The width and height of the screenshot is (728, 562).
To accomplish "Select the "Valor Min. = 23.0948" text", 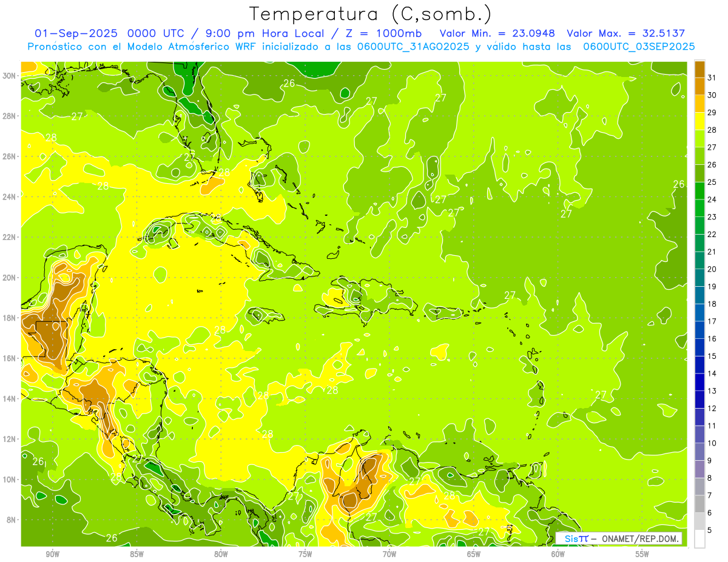I will pyautogui.click(x=498, y=33).
